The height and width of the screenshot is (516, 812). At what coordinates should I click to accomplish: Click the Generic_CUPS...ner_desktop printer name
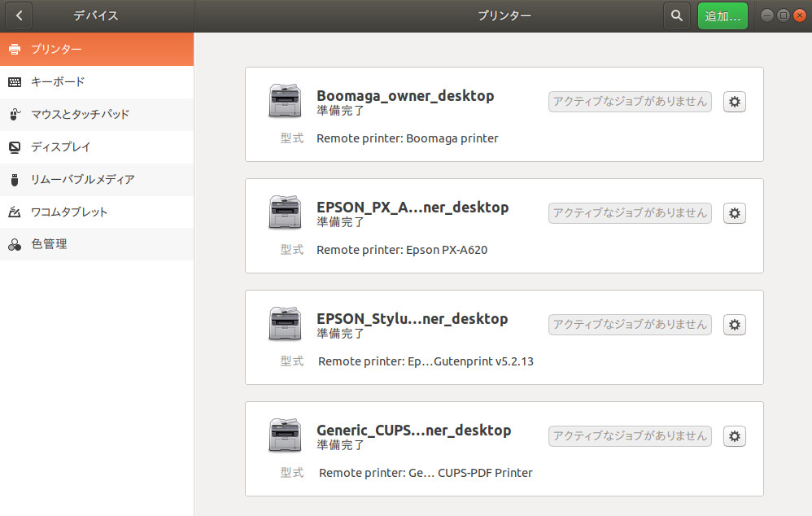413,430
